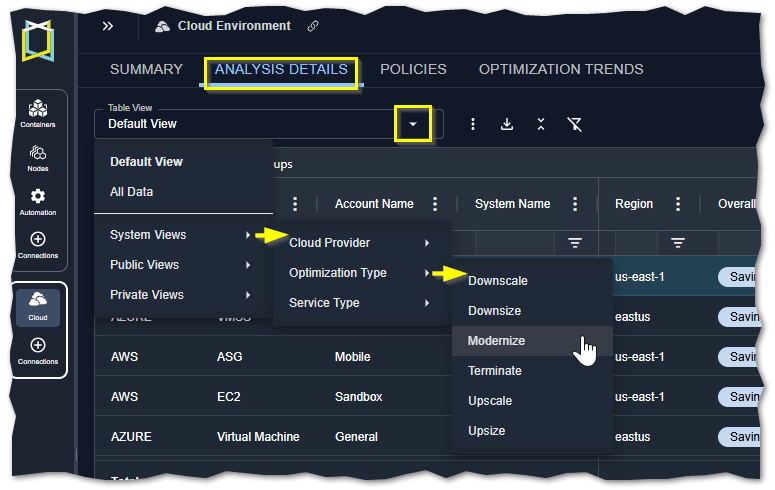Viewport: 775px width, 490px height.
Task: Select Default View menu entry
Action: pos(183,162)
